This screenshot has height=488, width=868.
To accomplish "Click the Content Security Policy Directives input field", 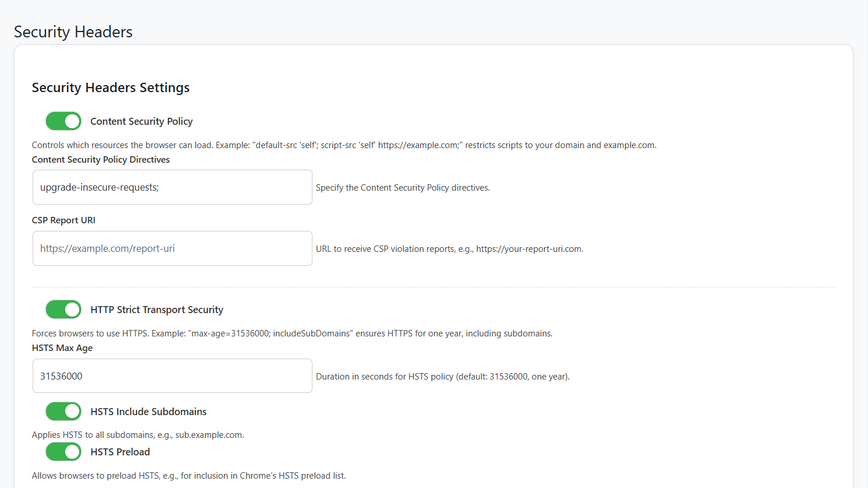I will click(172, 187).
